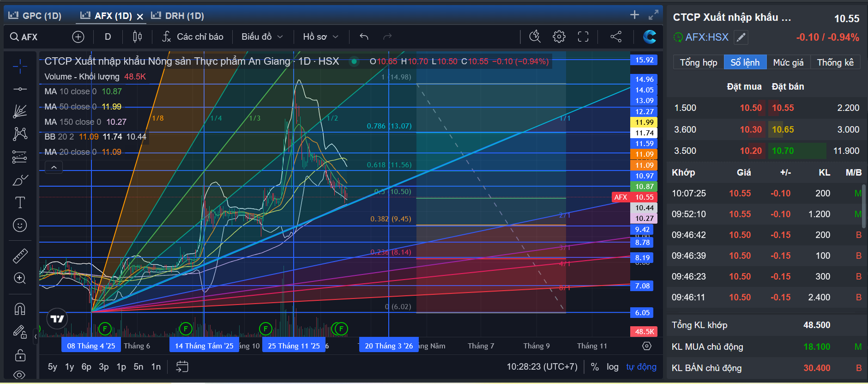Click the AFX symbol search box
The height and width of the screenshot is (384, 868).
point(25,37)
